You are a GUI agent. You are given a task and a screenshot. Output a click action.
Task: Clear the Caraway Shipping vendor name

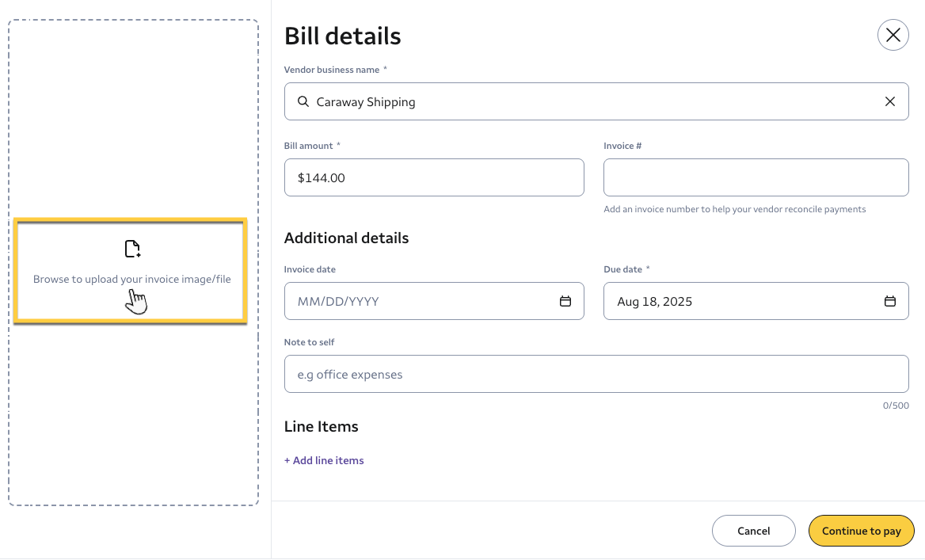pos(890,101)
